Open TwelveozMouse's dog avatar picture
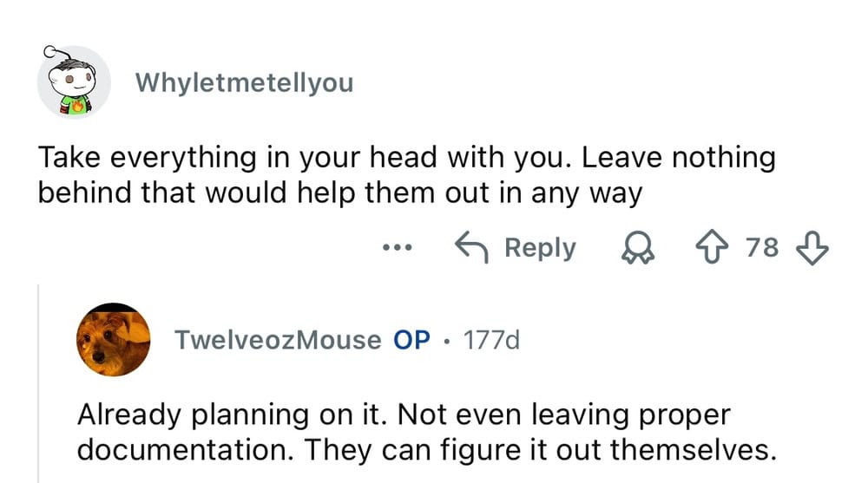This screenshot has width=868, height=483. pyautogui.click(x=114, y=340)
